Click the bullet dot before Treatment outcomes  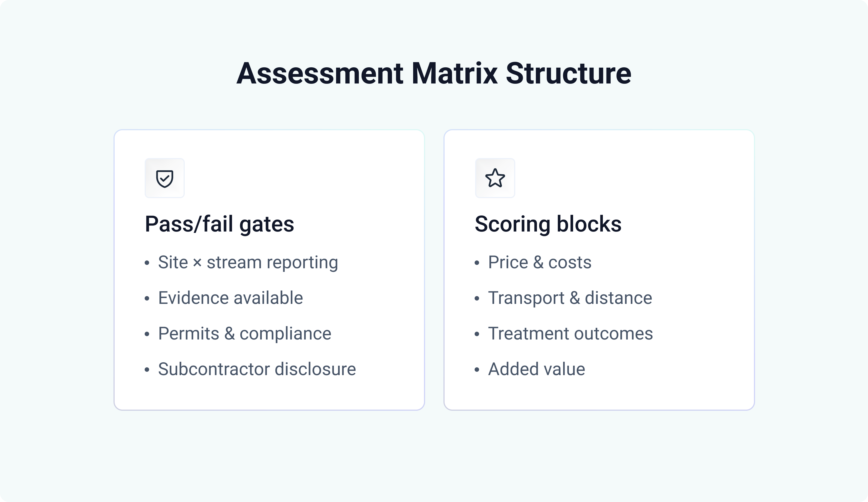tap(477, 334)
